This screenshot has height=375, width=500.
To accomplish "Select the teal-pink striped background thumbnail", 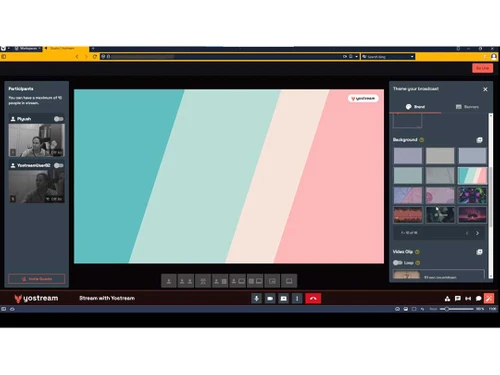I will point(472,175).
